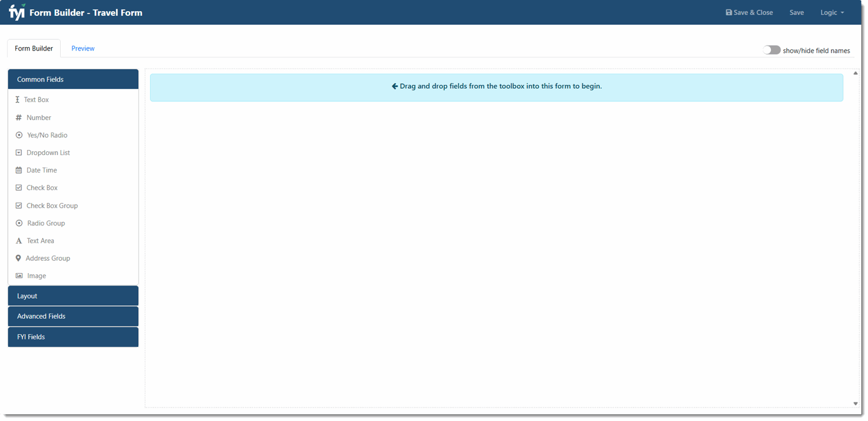Expand the FYI Fields section
Image resolution: width=868 pixels, height=421 pixels.
tap(73, 337)
